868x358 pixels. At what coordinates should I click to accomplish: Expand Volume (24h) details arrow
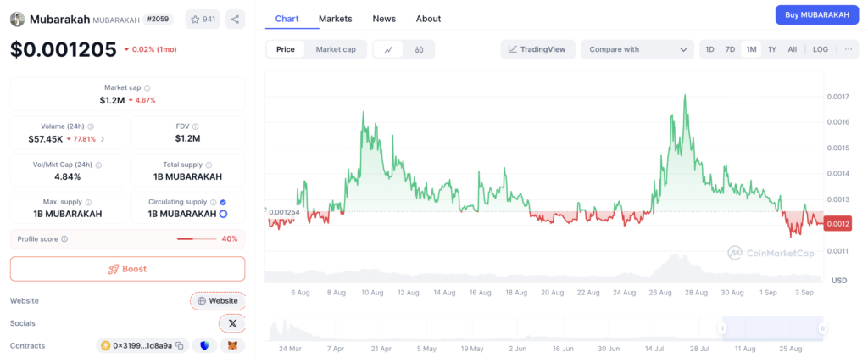[x=103, y=139]
